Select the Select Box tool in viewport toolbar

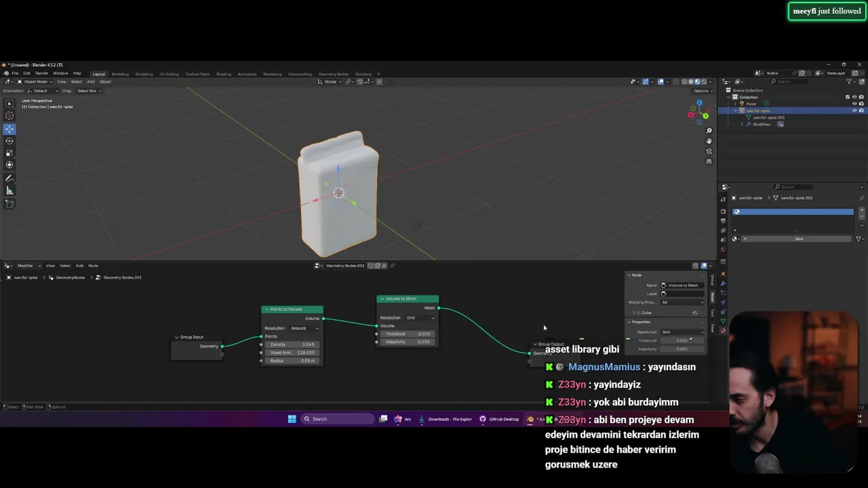tap(9, 104)
